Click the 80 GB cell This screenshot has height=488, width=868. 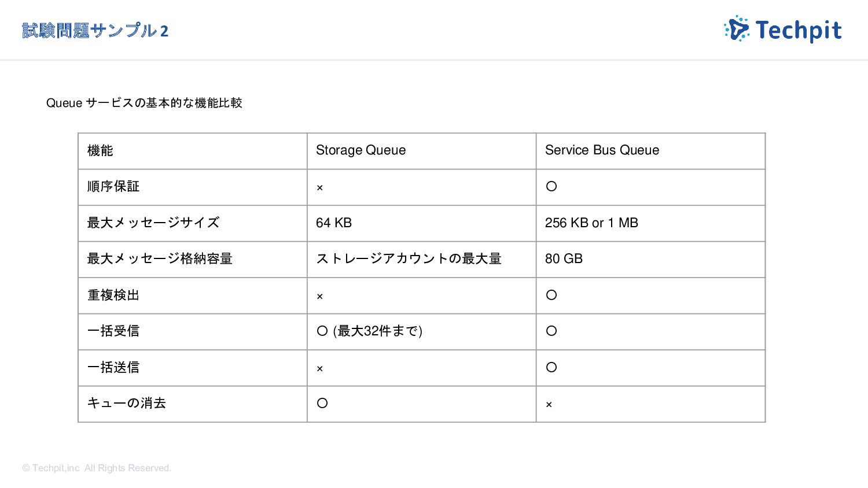click(x=650, y=259)
